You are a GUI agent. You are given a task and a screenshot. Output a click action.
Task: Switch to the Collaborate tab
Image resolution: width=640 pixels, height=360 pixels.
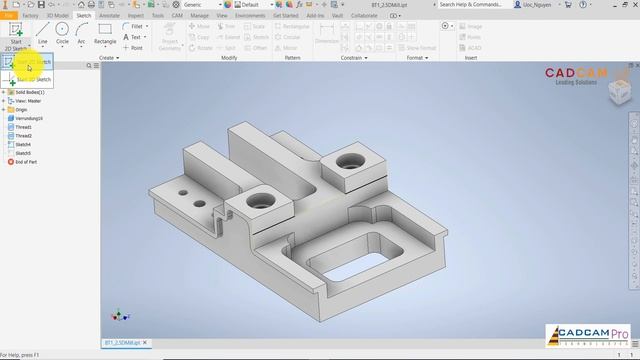(364, 16)
